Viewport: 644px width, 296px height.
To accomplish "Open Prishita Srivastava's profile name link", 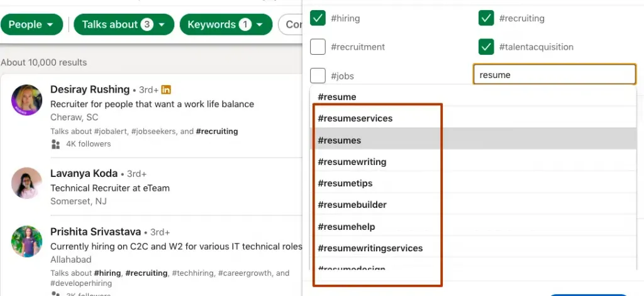I will pyautogui.click(x=96, y=232).
